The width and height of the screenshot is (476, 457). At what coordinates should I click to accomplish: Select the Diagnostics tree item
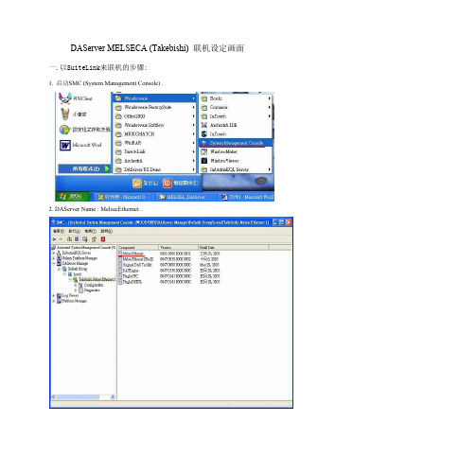click(92, 290)
